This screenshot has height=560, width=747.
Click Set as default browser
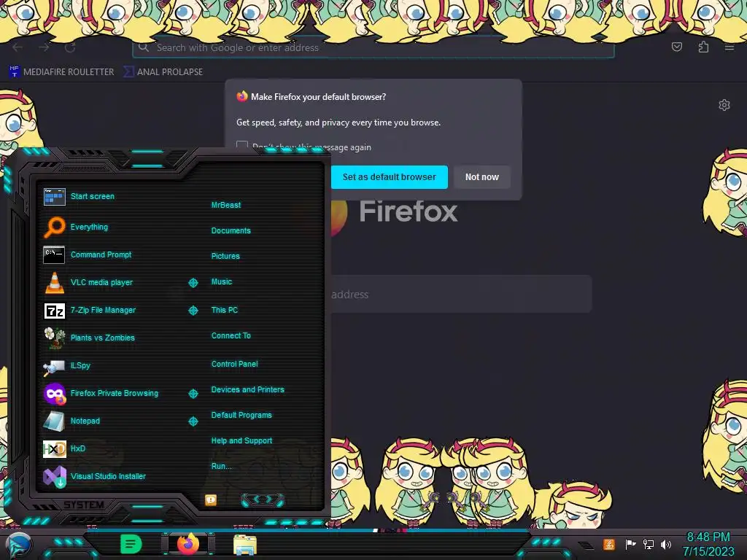coord(389,177)
